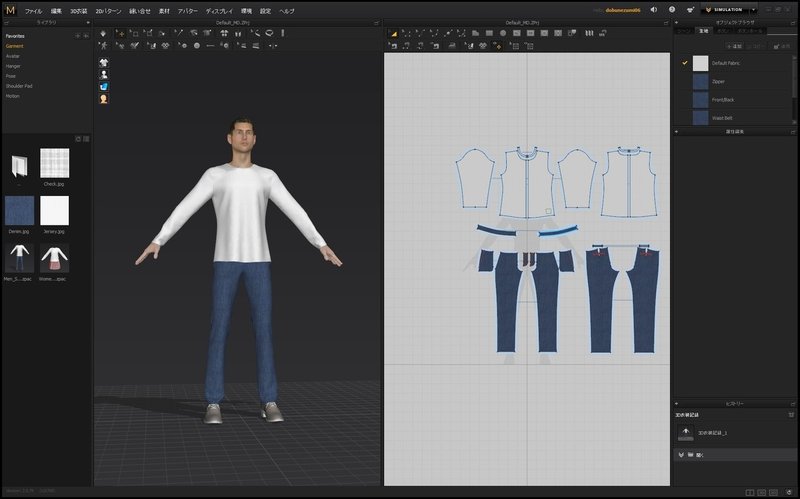The image size is (800, 499).
Task: Click the 追加 add fabric button
Action: pyautogui.click(x=733, y=46)
